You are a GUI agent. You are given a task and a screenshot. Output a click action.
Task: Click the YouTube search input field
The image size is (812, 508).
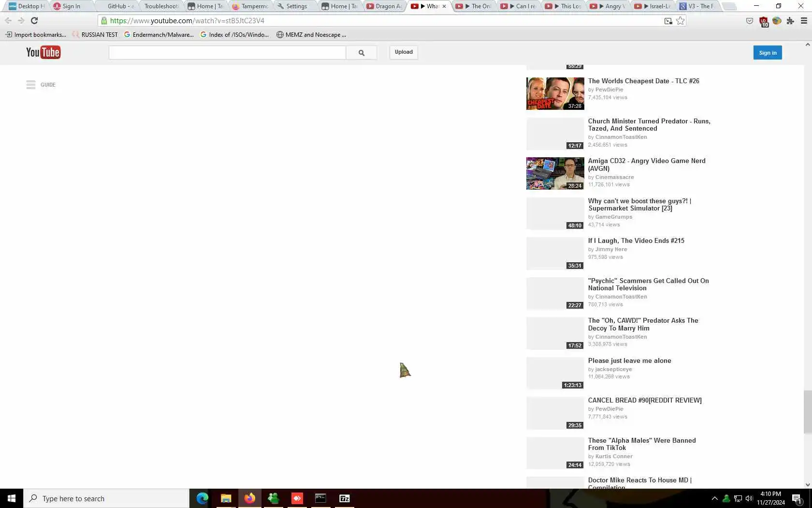point(227,53)
